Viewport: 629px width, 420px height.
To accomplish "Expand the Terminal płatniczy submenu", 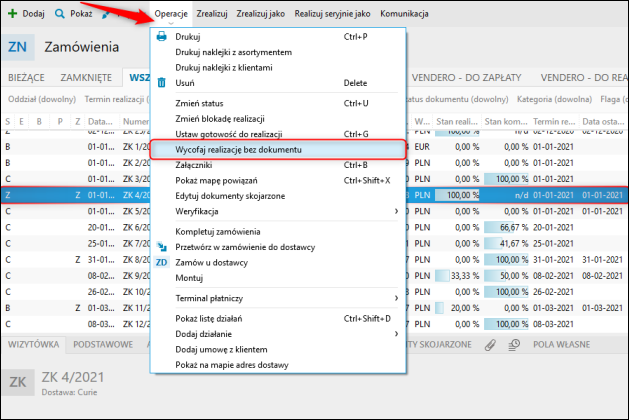I will pos(278,298).
